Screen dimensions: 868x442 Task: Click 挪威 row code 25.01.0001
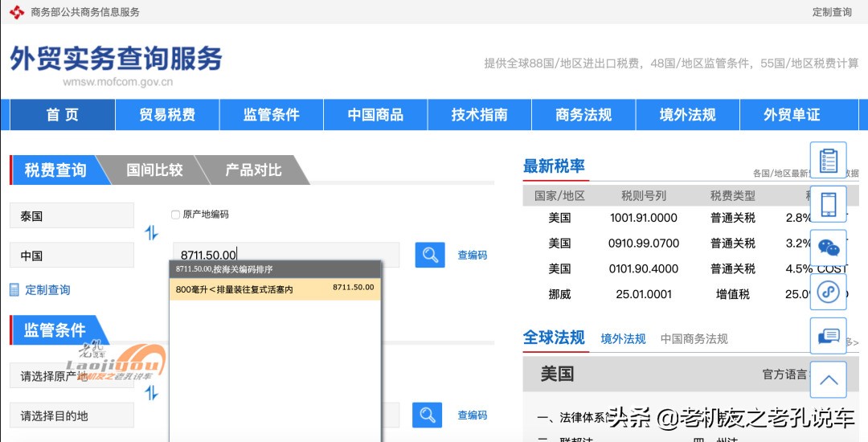(x=643, y=294)
